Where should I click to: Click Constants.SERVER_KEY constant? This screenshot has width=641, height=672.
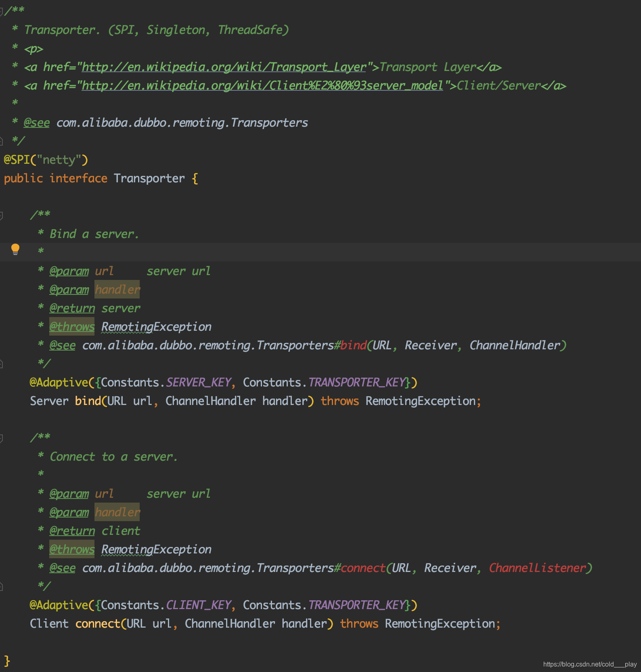click(166, 382)
